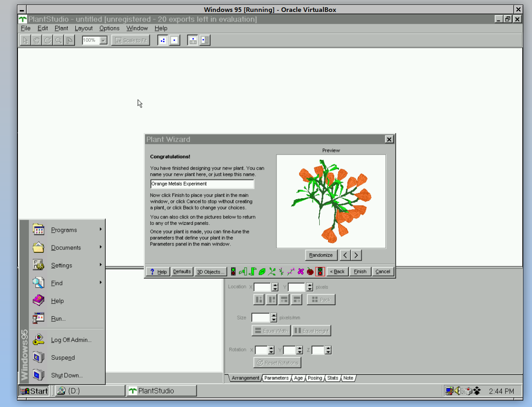
Task: Select the rotate tool in toolbar
Action: coord(47,40)
